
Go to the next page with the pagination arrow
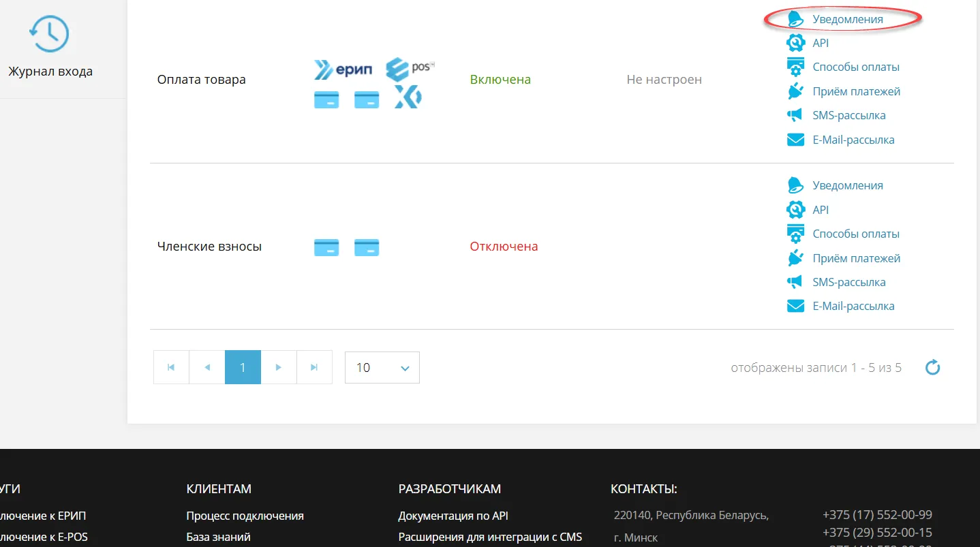(279, 367)
